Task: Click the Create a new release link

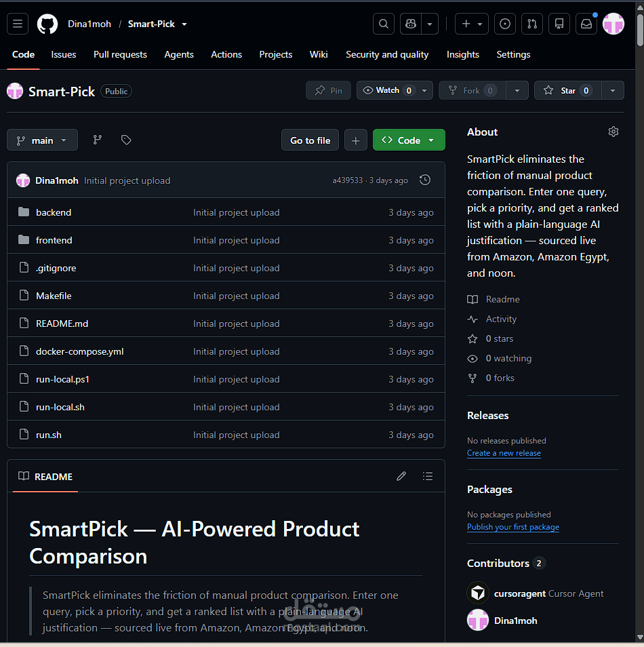Action: 504,453
